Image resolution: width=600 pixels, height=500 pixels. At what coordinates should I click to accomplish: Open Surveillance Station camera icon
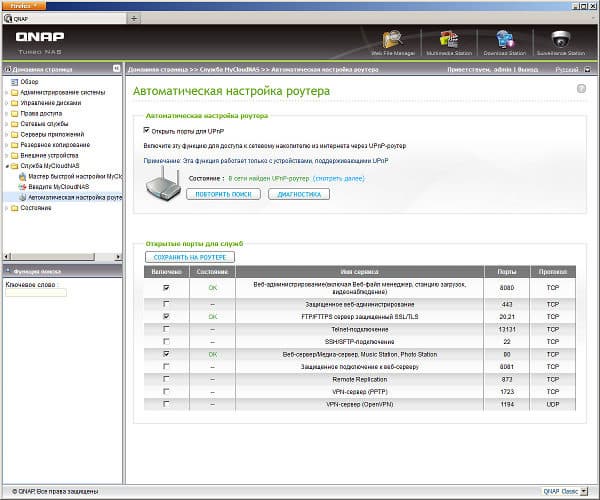[561, 39]
